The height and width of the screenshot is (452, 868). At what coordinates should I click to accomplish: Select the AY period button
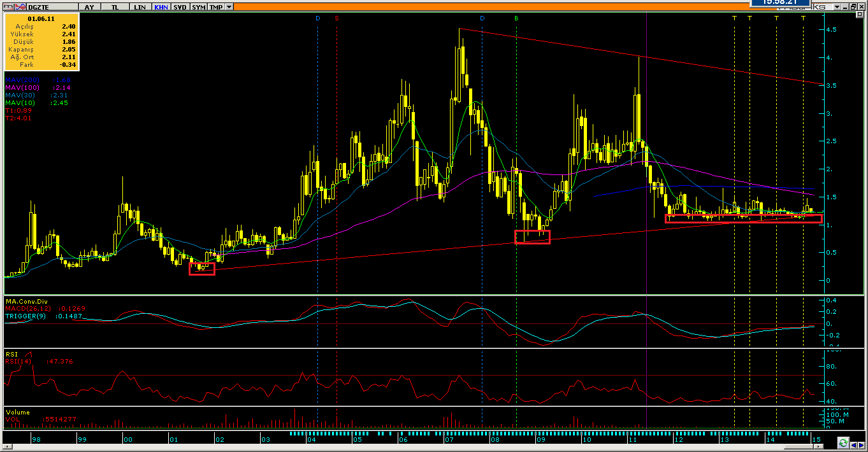click(90, 7)
